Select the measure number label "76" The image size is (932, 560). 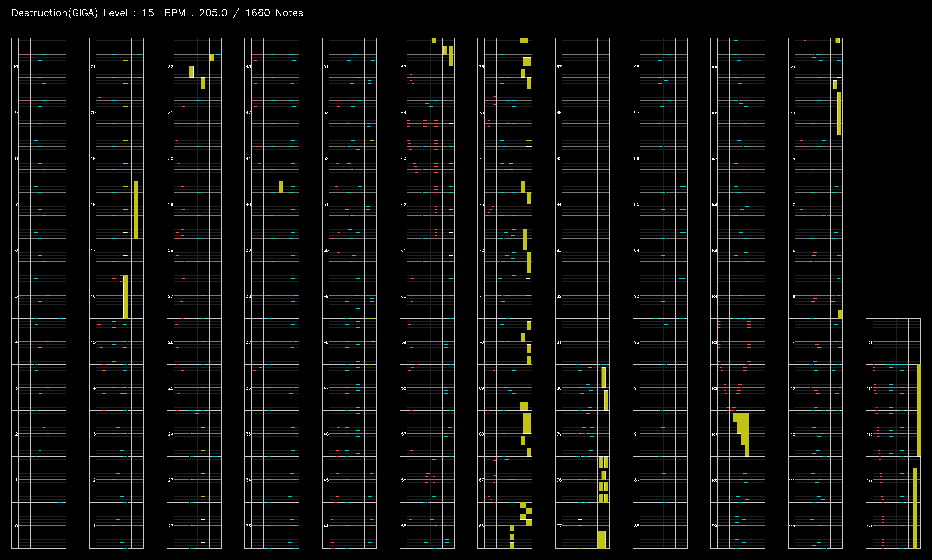(x=481, y=67)
